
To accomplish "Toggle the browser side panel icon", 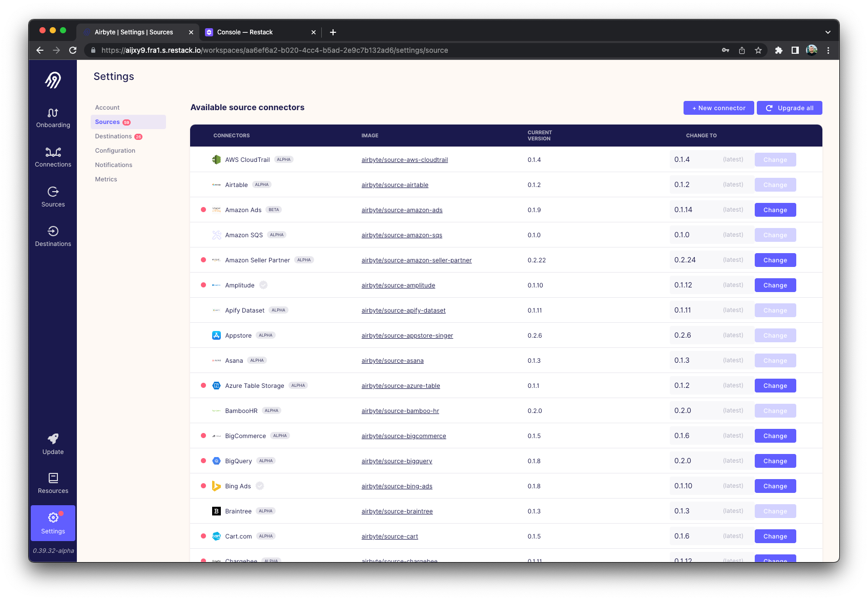I will click(795, 50).
